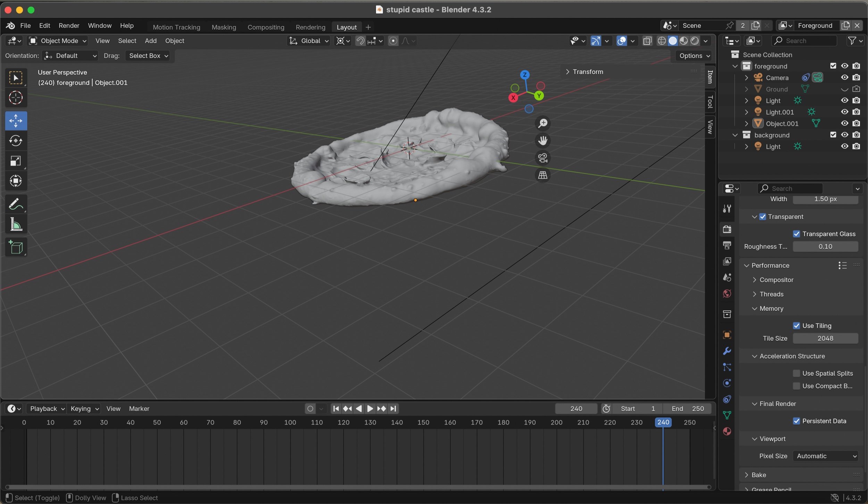Select the 3D Cursor tool
The width and height of the screenshot is (868, 504).
pos(16,98)
